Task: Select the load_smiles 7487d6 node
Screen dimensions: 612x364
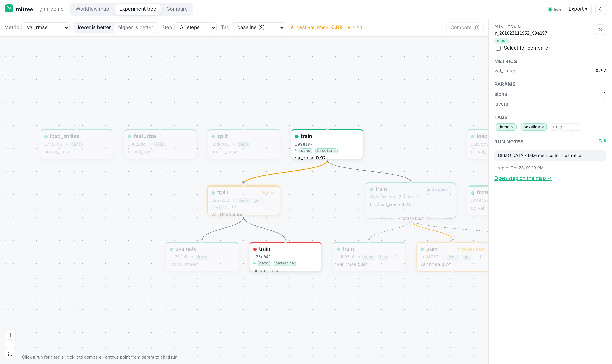Action: 77,144
